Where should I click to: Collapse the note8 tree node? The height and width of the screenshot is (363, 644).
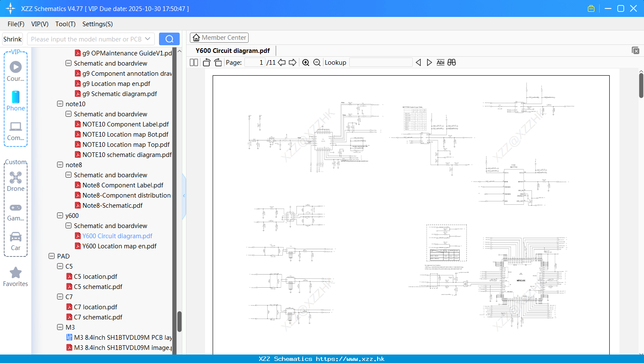[x=60, y=165]
